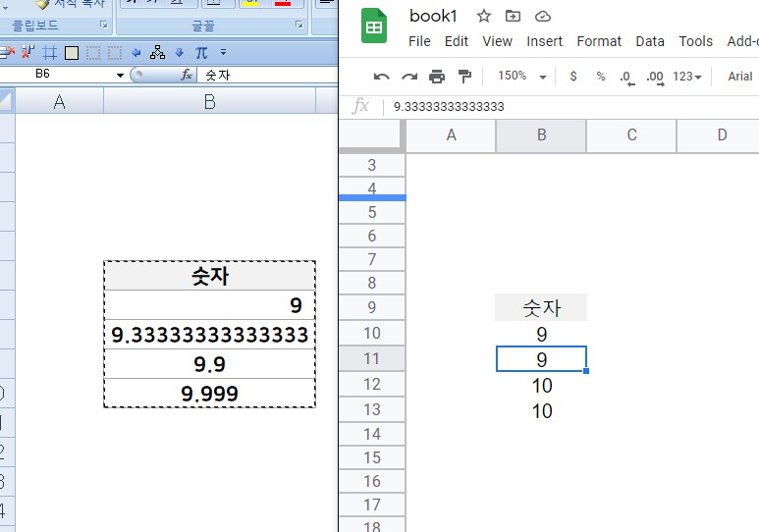This screenshot has width=759, height=532.
Task: Select column A header in Excel
Action: point(59,102)
